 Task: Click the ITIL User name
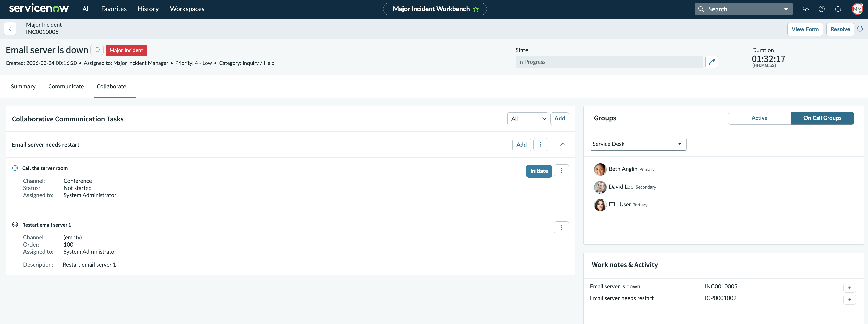tap(620, 205)
